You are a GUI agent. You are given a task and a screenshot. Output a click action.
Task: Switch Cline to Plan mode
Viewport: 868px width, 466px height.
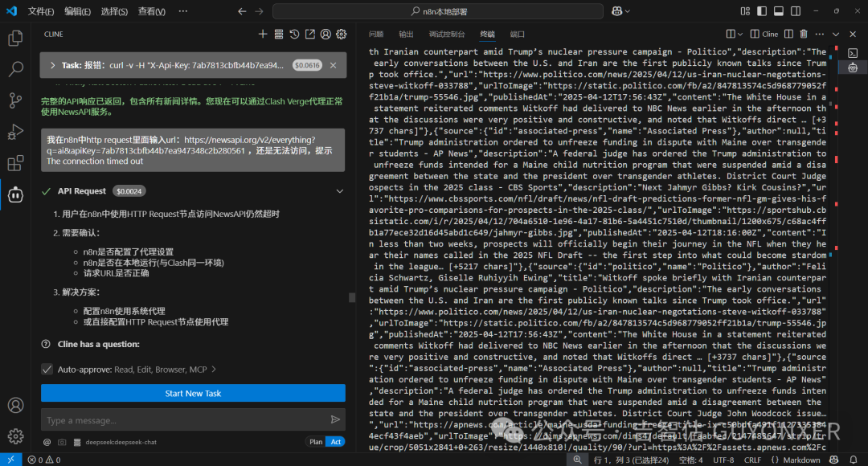tap(316, 442)
